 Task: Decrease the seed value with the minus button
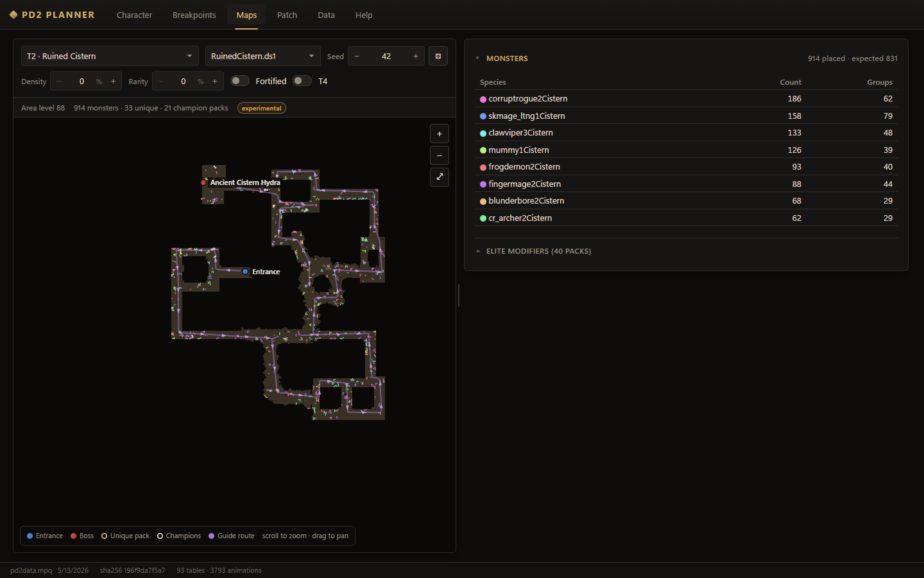click(x=357, y=56)
